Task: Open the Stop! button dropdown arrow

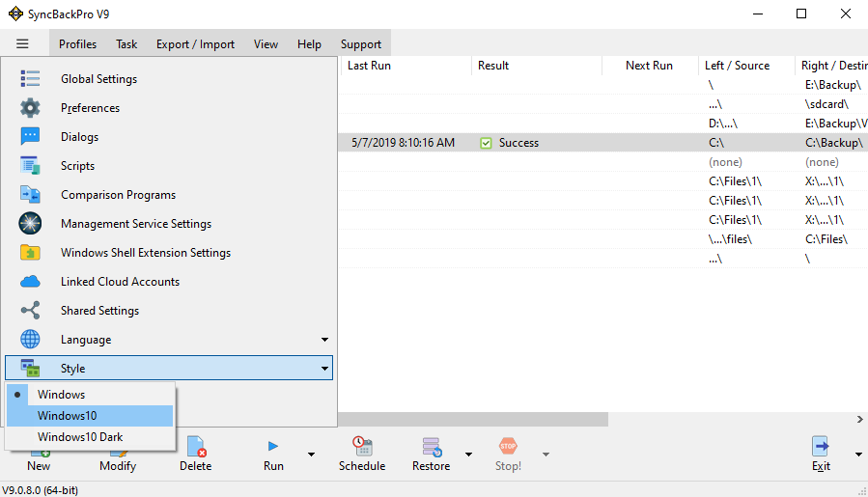Action: coord(546,455)
